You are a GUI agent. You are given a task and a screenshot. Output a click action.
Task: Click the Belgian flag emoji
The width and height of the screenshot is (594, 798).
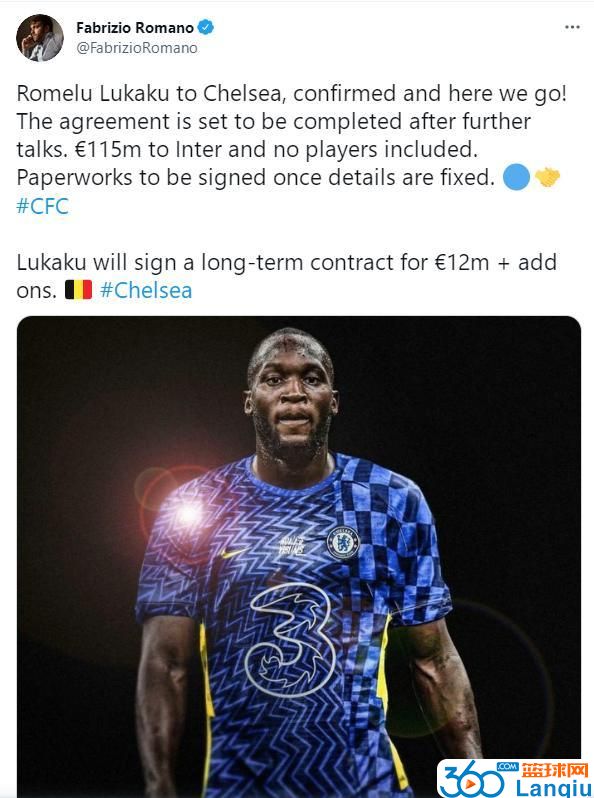pyautogui.click(x=78, y=290)
